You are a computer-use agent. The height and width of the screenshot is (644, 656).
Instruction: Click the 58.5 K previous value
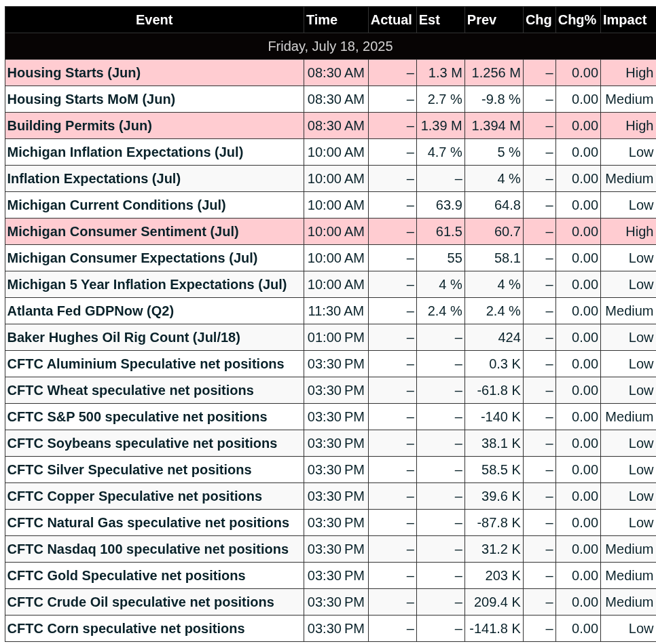(x=500, y=470)
